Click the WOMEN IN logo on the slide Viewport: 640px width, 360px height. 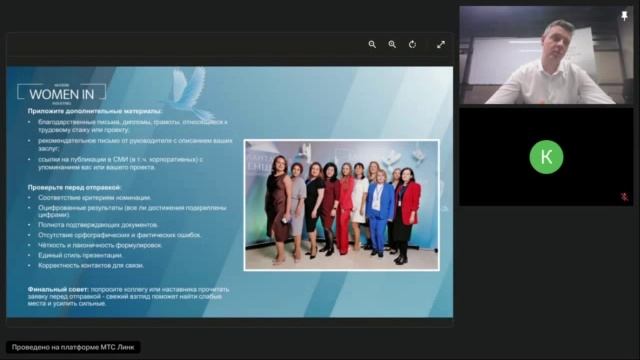tap(62, 94)
